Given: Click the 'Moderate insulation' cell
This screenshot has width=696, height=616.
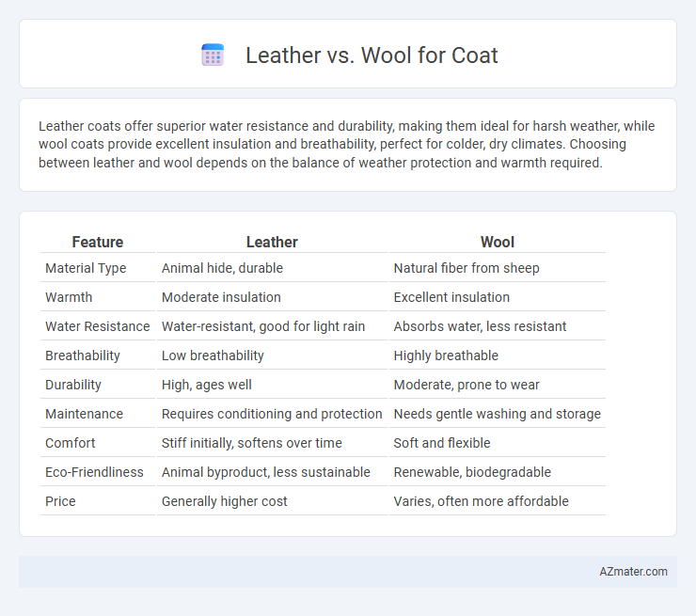Looking at the screenshot, I should click(272, 297).
